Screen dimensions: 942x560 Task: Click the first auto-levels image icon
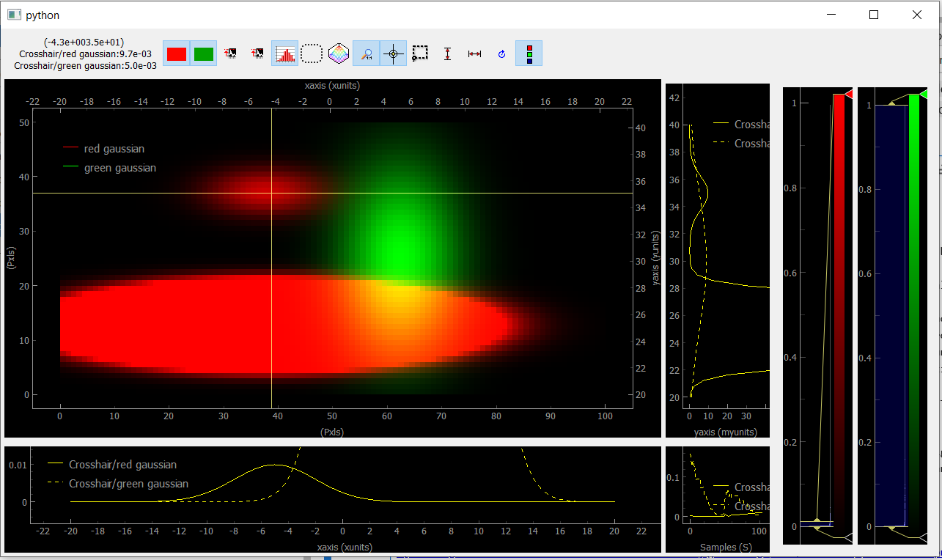pos(230,54)
